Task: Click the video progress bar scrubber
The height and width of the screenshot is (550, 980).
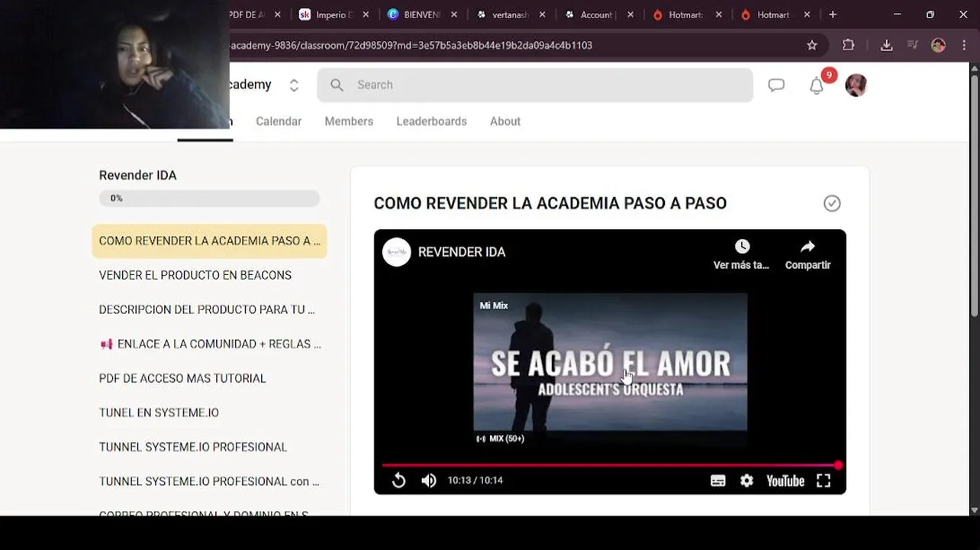Action: pos(838,464)
